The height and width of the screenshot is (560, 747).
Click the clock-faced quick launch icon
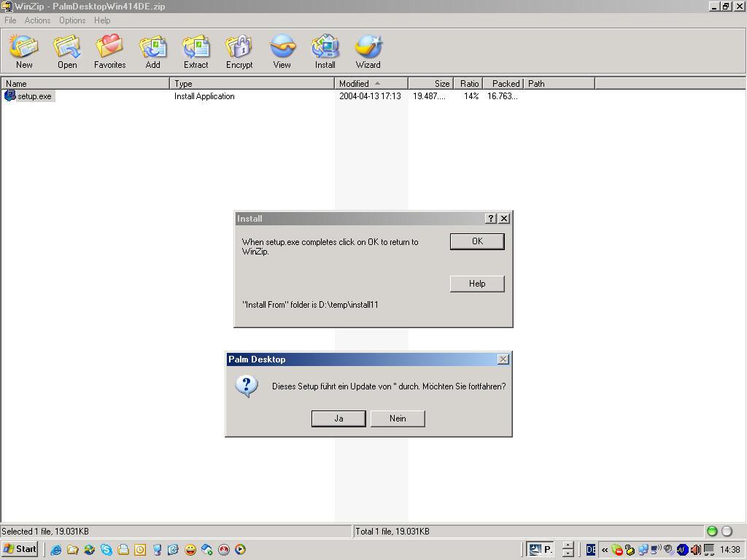tap(140, 550)
